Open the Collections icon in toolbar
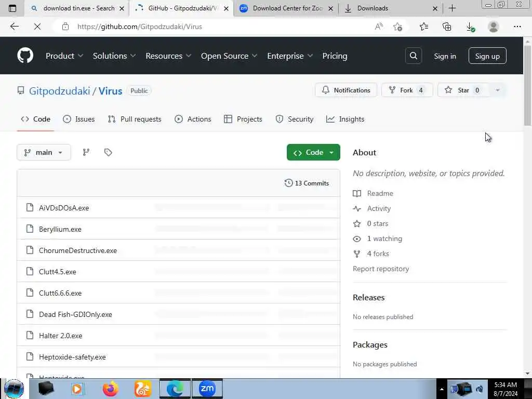Viewport: 532px width, 399px height. pos(447,26)
